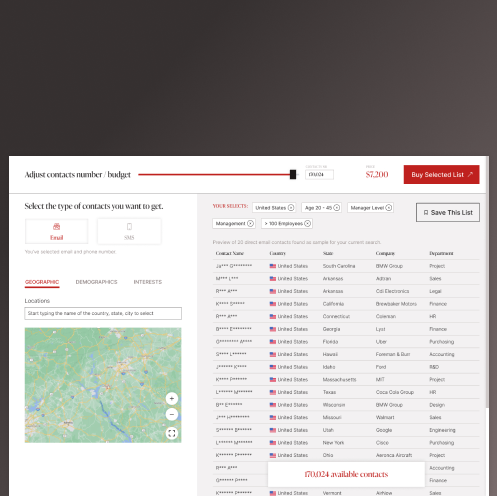Image resolution: width=497 pixels, height=496 pixels.
Task: Focus the Locations search field
Action: pyautogui.click(x=103, y=313)
